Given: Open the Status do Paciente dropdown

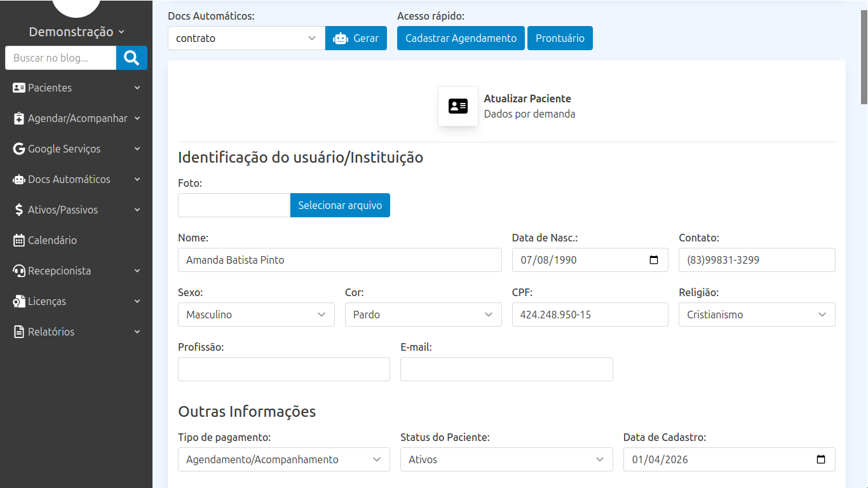Looking at the screenshot, I should pos(506,459).
